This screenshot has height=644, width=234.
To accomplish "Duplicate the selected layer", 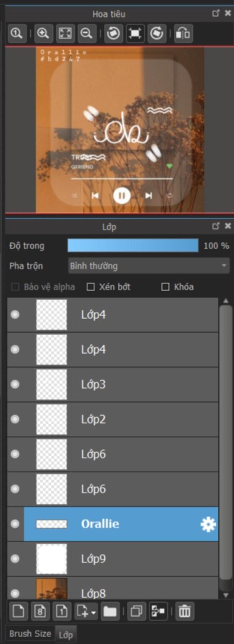I will [x=136, y=612].
